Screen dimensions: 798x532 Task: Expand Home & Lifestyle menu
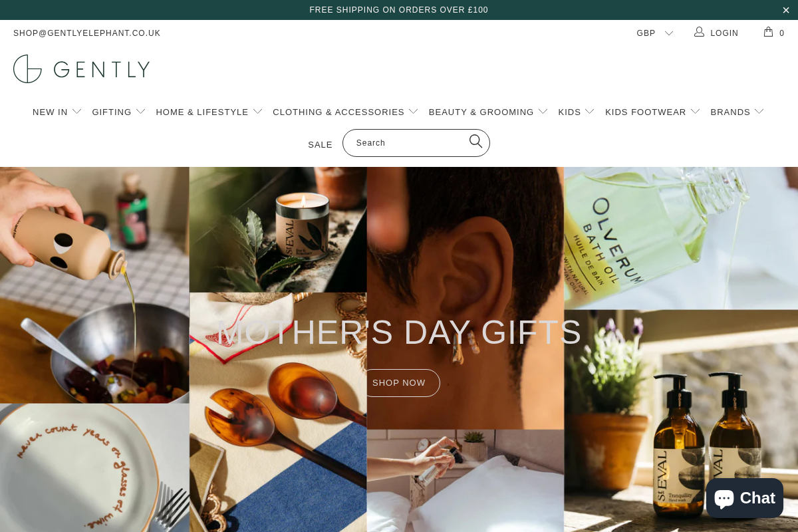209,112
